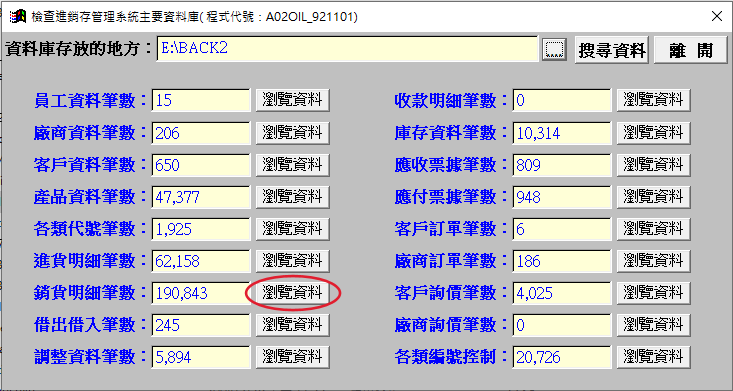Open 瀏覽資料 for 產品資料筆數

292,197
